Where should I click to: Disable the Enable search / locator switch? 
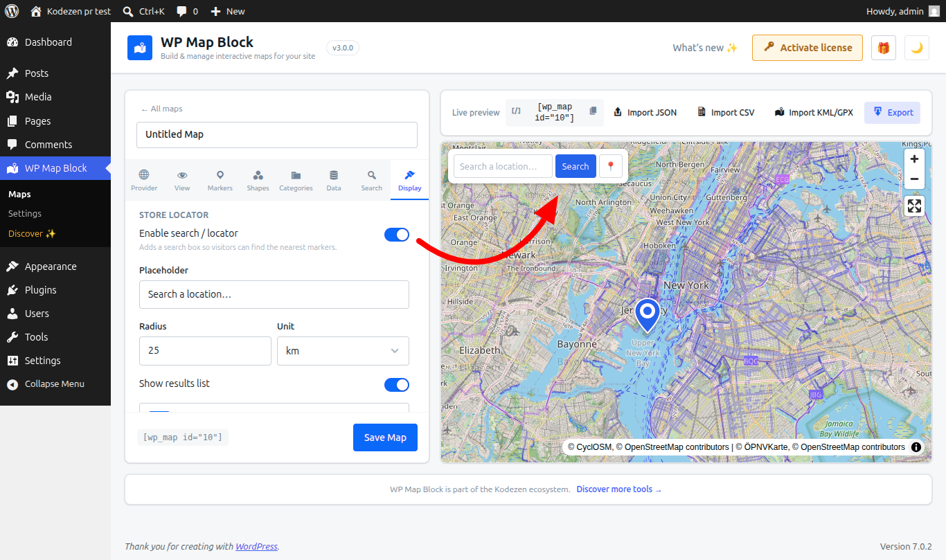[x=397, y=235]
